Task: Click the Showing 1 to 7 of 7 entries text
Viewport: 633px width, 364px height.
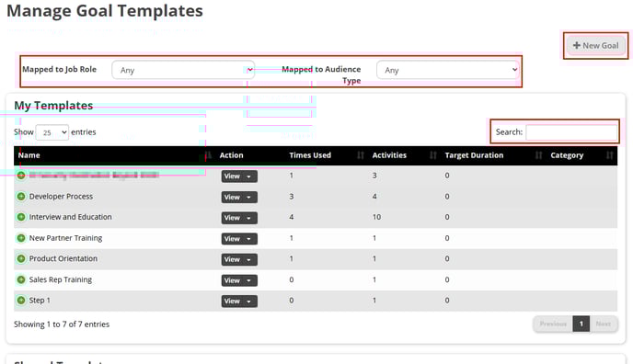Action: coord(62,324)
